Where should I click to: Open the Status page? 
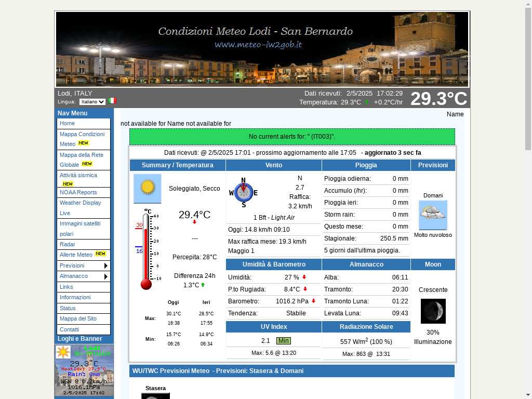click(84, 309)
